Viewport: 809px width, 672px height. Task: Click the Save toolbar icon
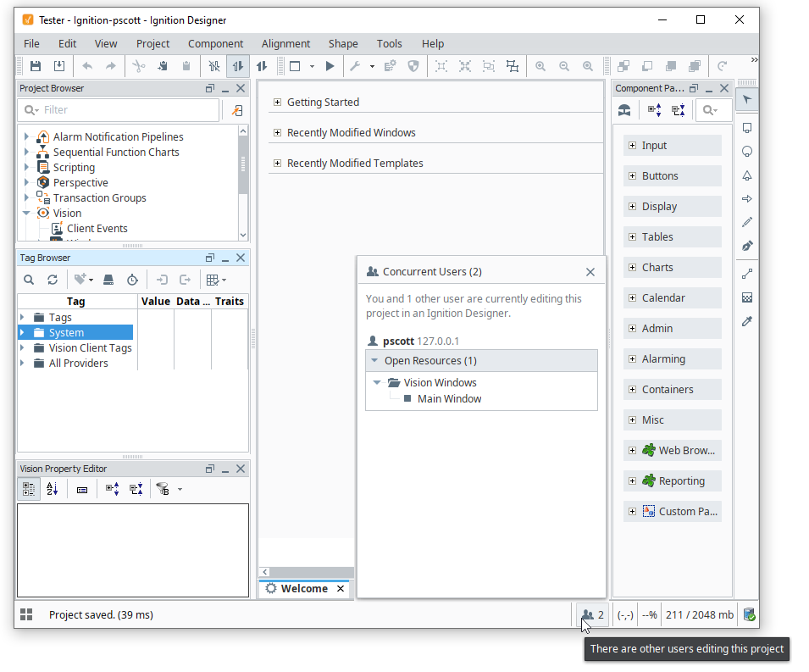pyautogui.click(x=36, y=66)
